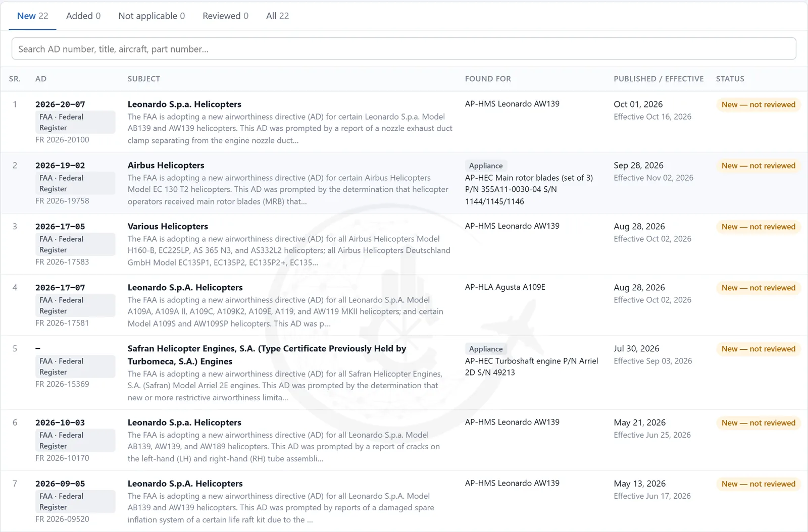Open AD number 2026-19-02
Viewport: 808px width, 532px height.
pos(60,166)
